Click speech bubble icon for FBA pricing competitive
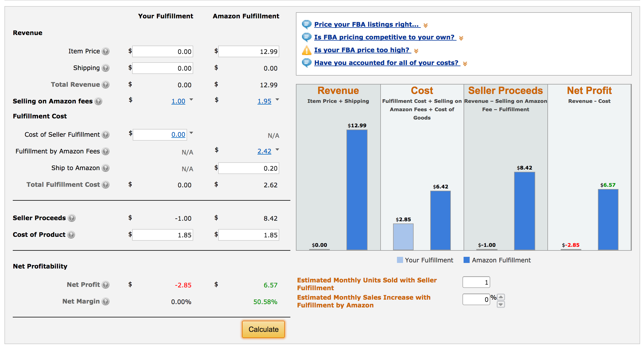This screenshot has height=348, width=644. tap(306, 37)
